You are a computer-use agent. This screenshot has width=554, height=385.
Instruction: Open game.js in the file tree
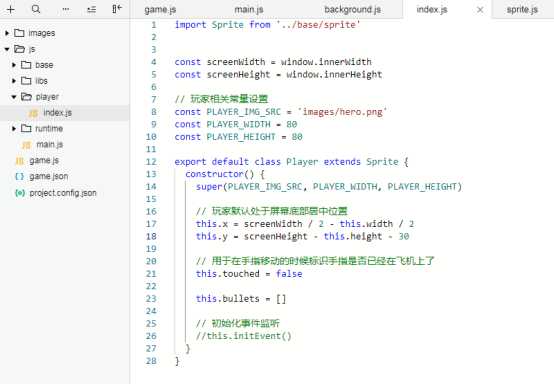pos(65,160)
